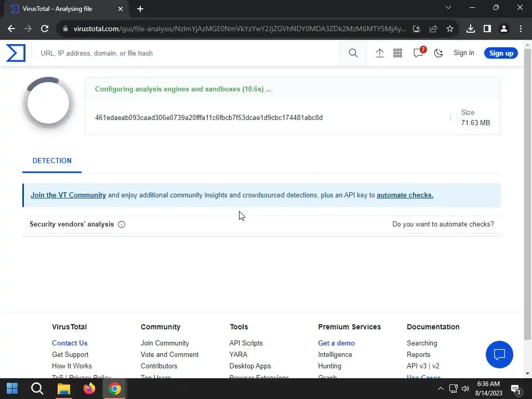Click the circular analysis progress indicator
532x399 pixels.
[48, 103]
